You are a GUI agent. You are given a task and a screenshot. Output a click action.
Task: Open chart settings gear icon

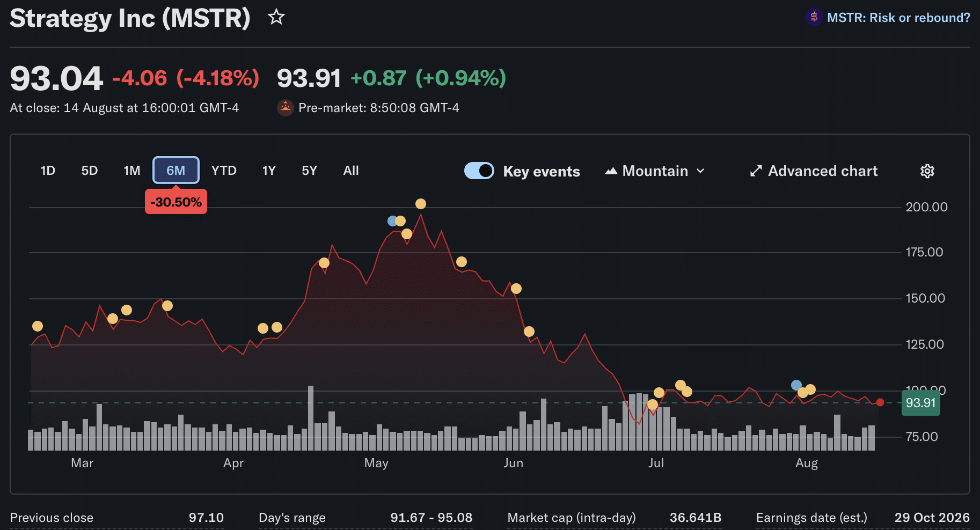(927, 171)
